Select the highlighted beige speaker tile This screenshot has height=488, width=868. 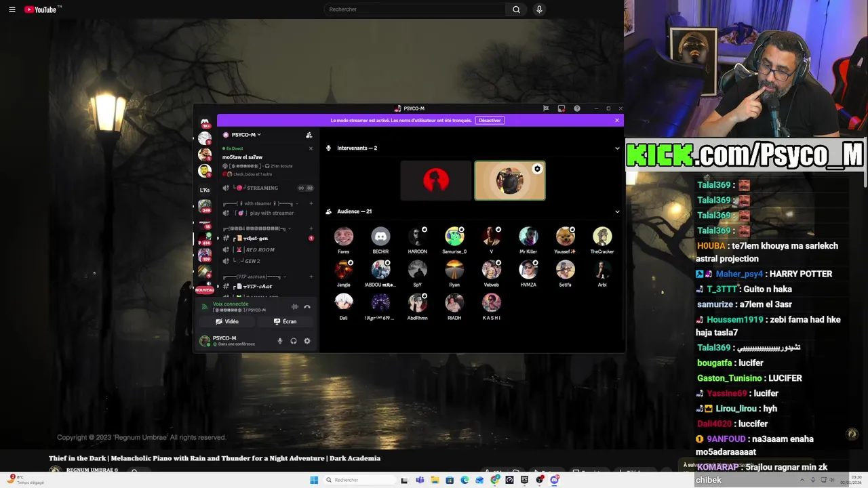[x=510, y=181]
